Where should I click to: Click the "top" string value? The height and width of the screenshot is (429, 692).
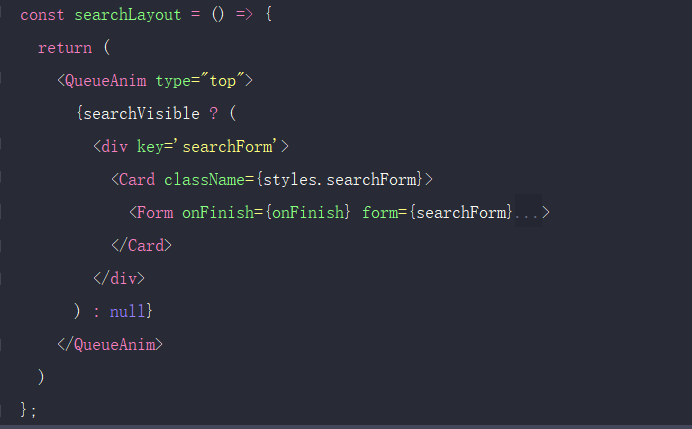(x=222, y=81)
